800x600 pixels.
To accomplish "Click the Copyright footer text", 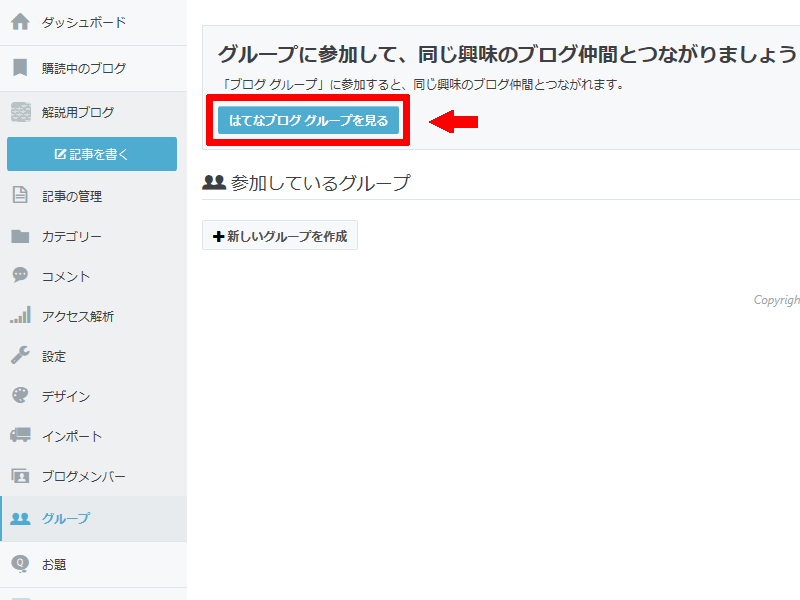I will 777,299.
